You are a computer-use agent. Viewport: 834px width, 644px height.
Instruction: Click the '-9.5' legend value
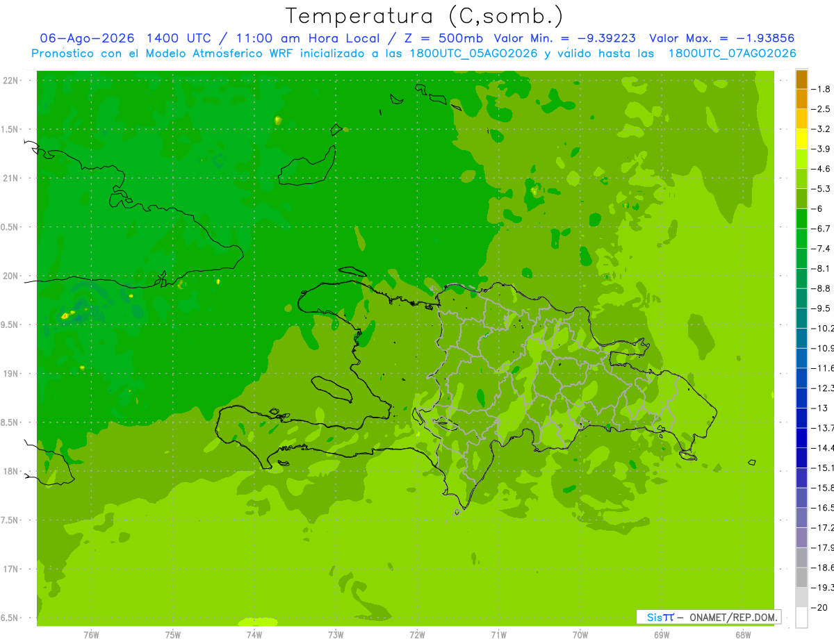point(821,308)
